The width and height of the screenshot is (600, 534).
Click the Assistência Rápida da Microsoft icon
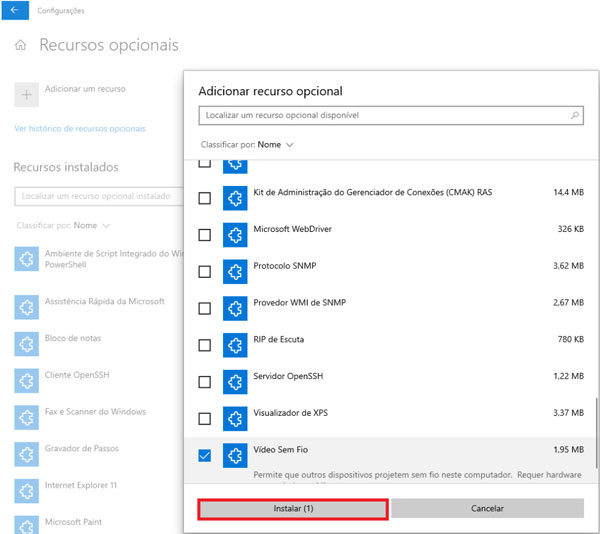(x=26, y=307)
